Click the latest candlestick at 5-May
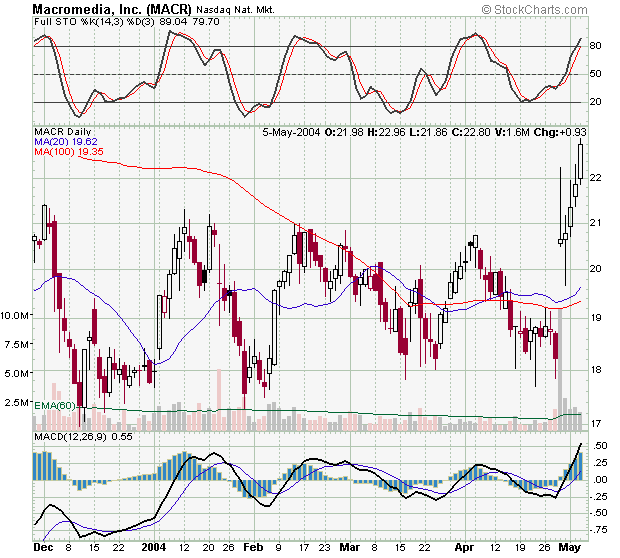 click(580, 161)
